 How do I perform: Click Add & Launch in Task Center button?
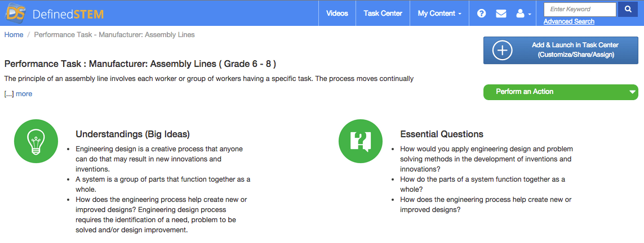tap(561, 50)
